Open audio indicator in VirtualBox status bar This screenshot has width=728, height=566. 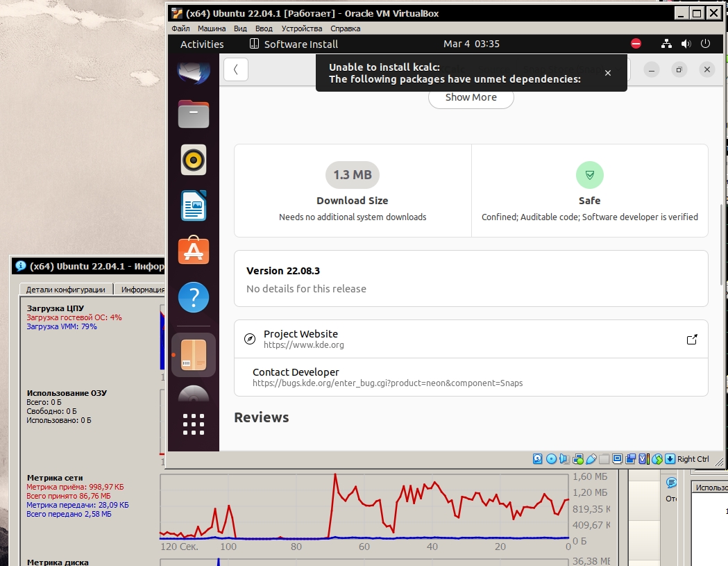tap(564, 459)
